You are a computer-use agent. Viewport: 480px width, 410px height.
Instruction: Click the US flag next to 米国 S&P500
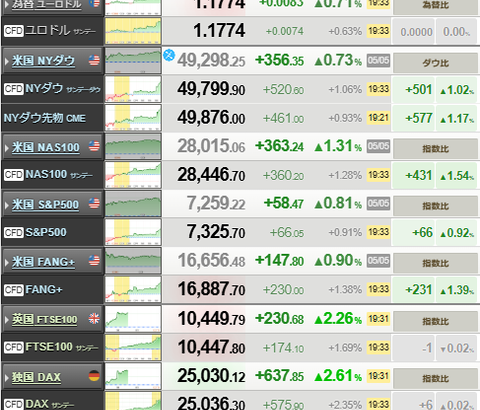pos(94,203)
